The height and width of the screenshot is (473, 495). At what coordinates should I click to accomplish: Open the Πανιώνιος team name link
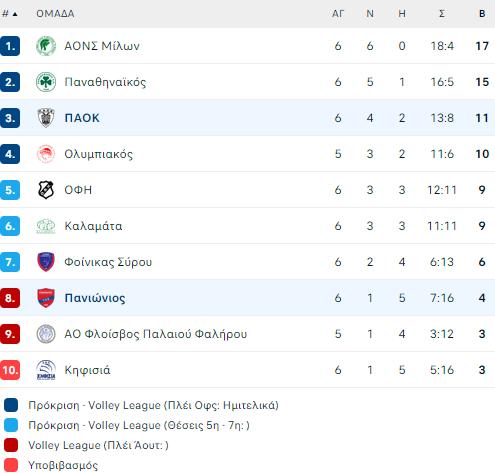(95, 298)
